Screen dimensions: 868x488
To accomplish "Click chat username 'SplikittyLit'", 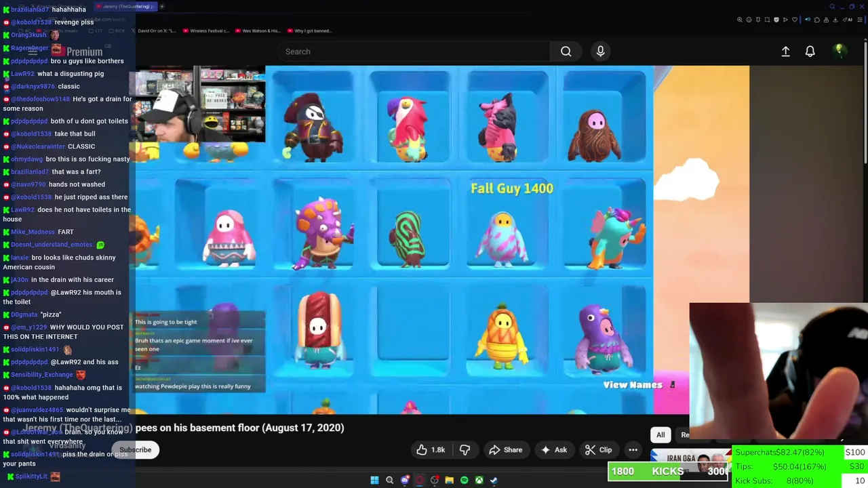I will [31, 476].
